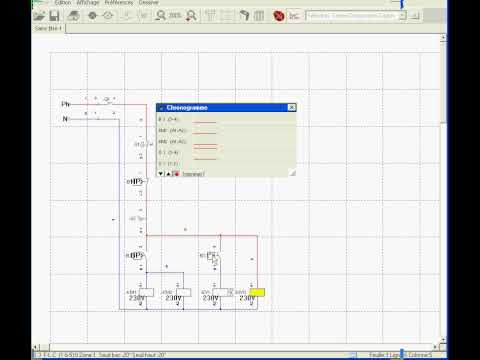This screenshot has width=480, height=360.
Task: Click the KM1 coil symbol
Action: [x=146, y=292]
